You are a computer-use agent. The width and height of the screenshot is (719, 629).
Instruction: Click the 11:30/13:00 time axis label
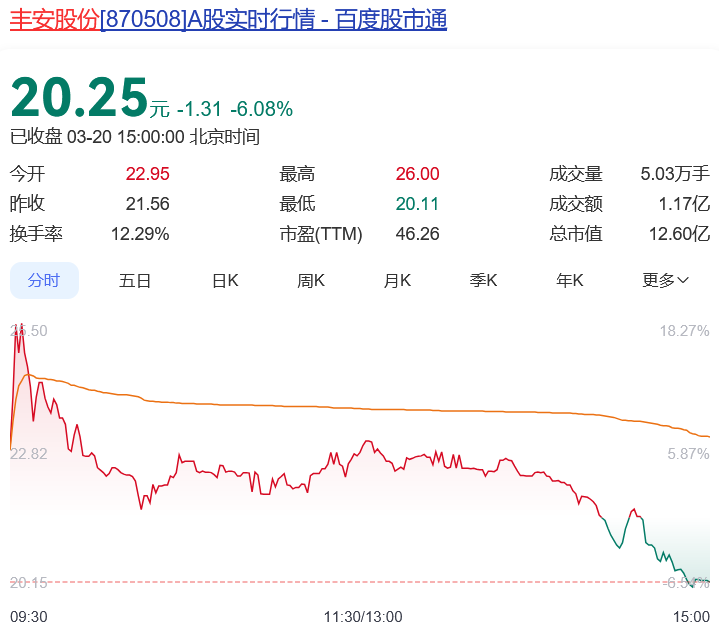tap(363, 617)
